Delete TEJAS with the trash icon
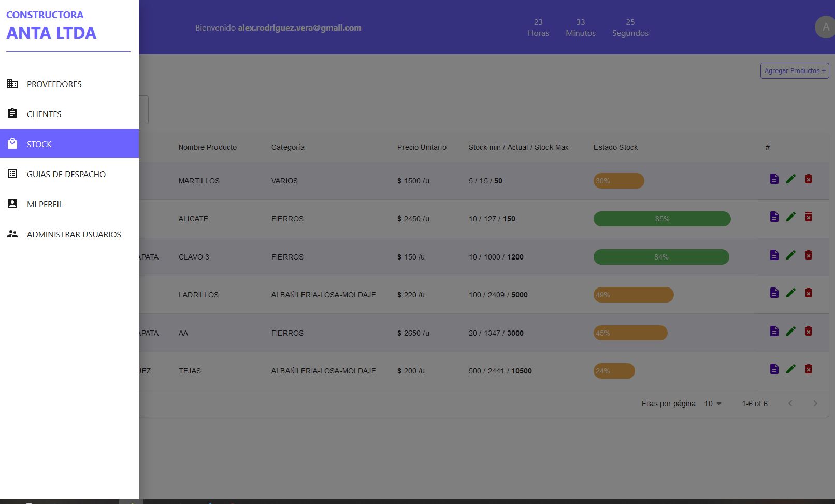The width and height of the screenshot is (835, 504). 809,369
